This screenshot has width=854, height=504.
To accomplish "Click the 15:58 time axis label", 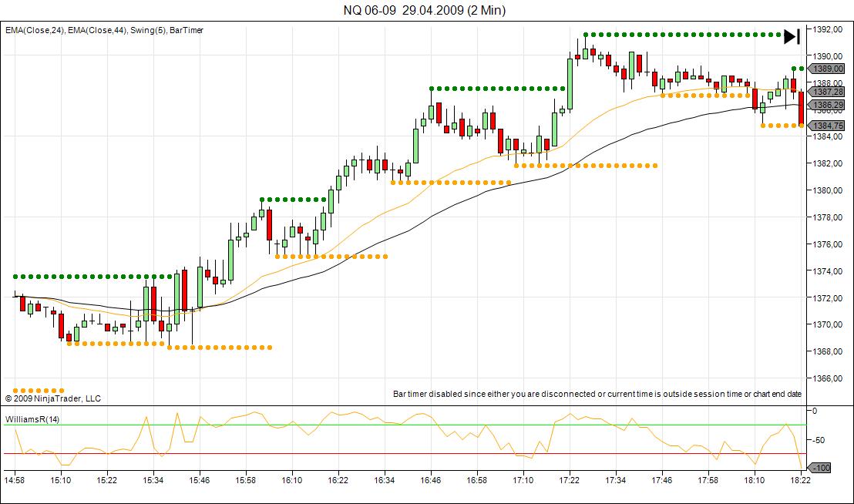I will click(x=246, y=480).
